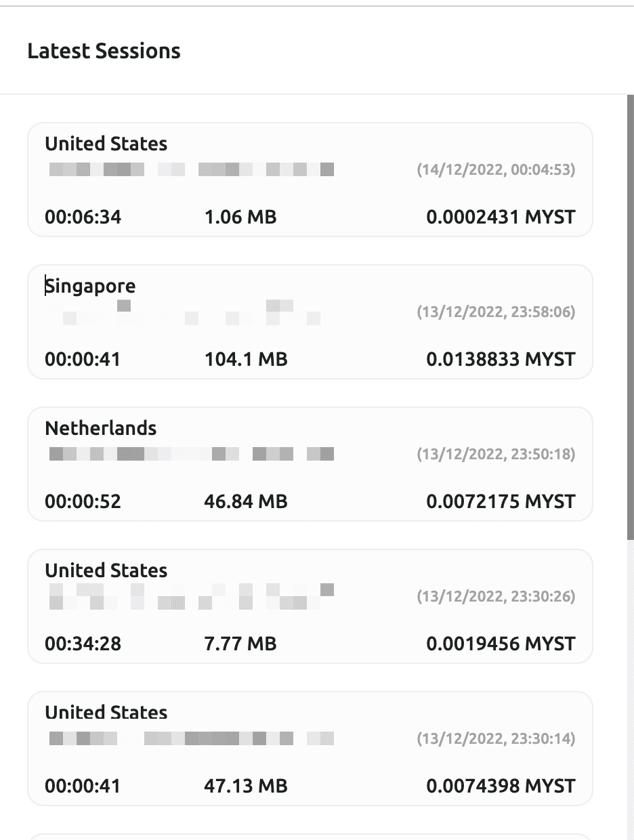Click the 7.77 MB data amount
This screenshot has height=840, width=634.
click(x=240, y=644)
